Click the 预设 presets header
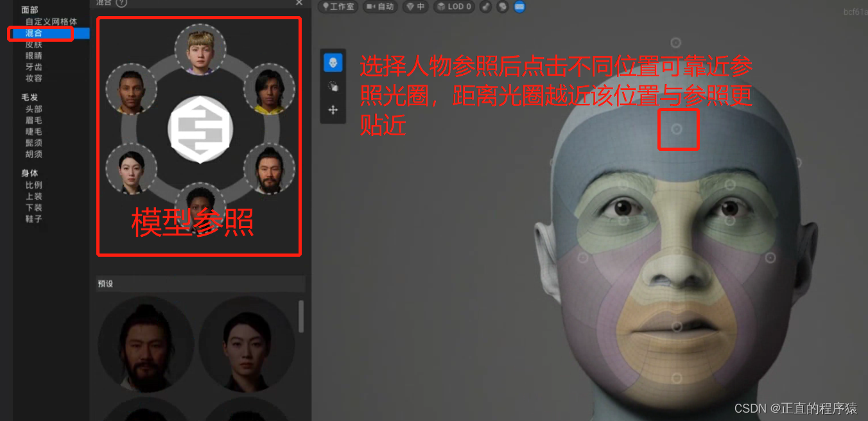 tap(200, 284)
